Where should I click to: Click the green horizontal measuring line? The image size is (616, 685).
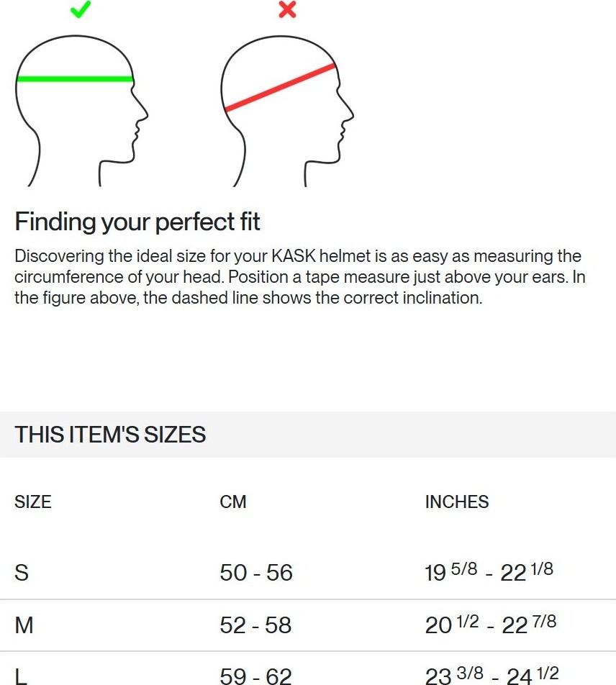pyautogui.click(x=75, y=79)
